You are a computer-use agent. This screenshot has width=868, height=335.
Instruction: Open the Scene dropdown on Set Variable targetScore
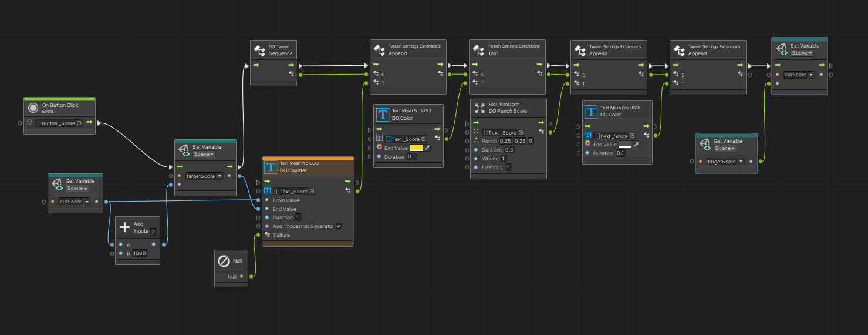(204, 154)
